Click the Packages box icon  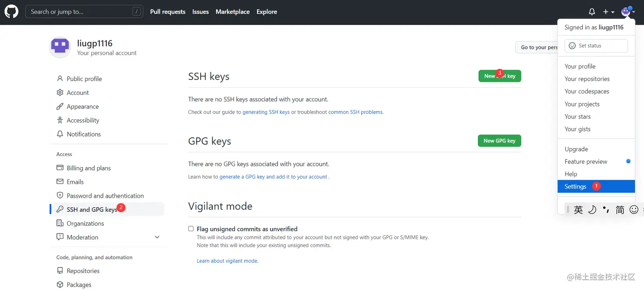click(x=60, y=284)
